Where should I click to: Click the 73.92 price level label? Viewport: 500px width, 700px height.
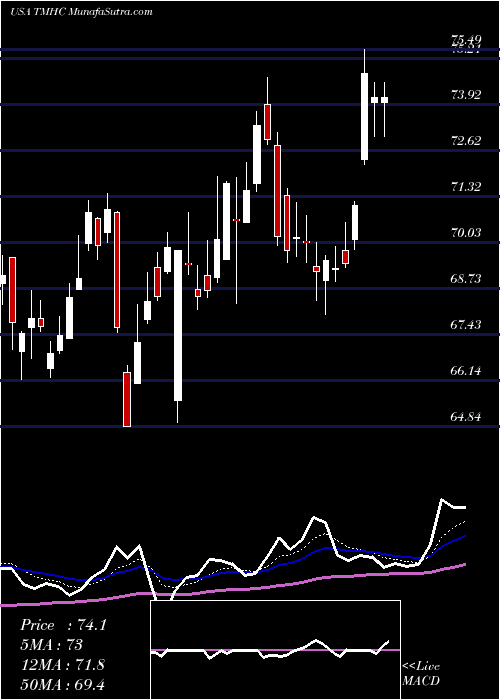[x=467, y=95]
